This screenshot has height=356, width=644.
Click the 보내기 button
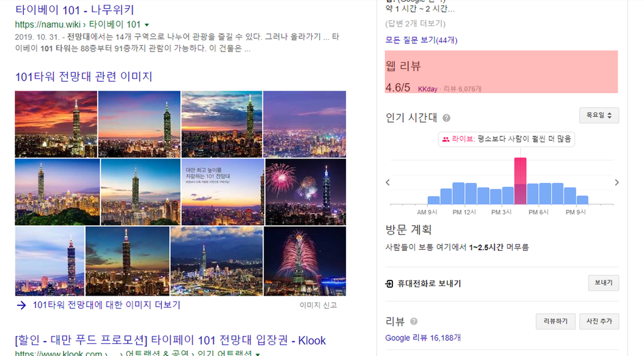(x=603, y=283)
